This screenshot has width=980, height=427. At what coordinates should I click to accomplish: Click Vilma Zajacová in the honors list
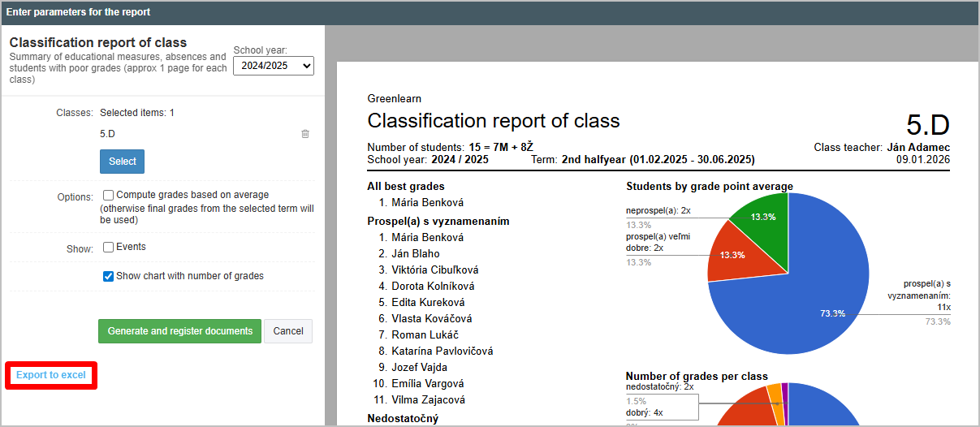(x=428, y=399)
